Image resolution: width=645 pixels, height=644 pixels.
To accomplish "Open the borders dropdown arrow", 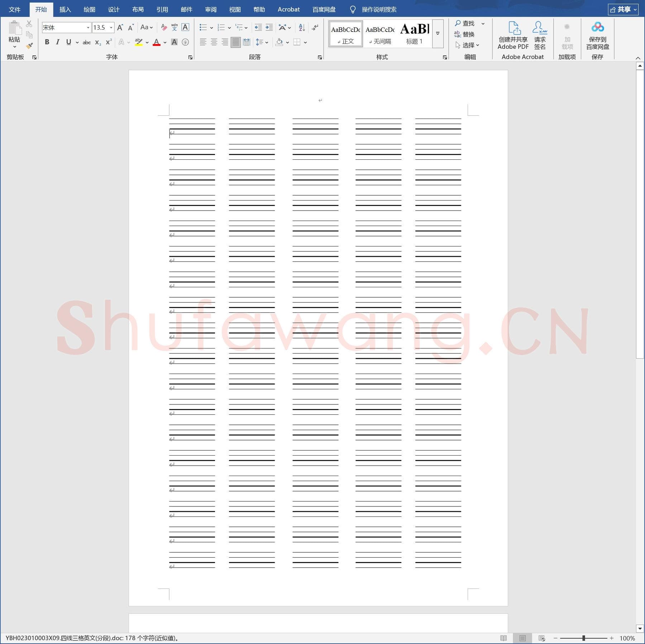I will pyautogui.click(x=305, y=42).
